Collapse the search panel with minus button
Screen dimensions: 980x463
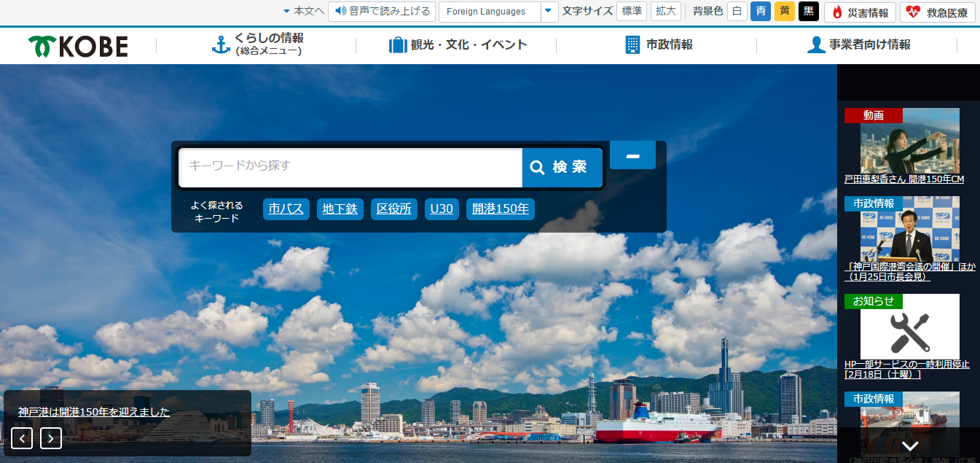[x=632, y=155]
